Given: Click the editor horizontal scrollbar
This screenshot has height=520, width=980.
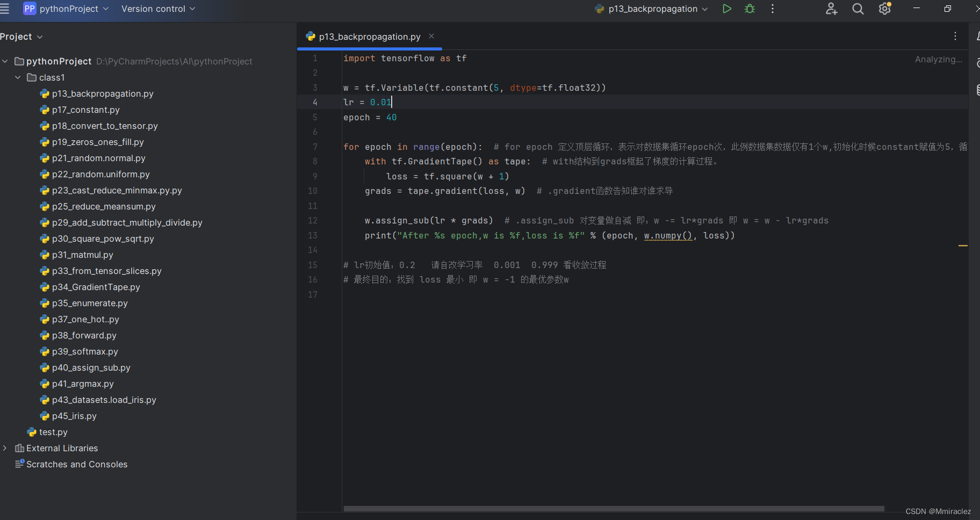Looking at the screenshot, I should point(612,509).
